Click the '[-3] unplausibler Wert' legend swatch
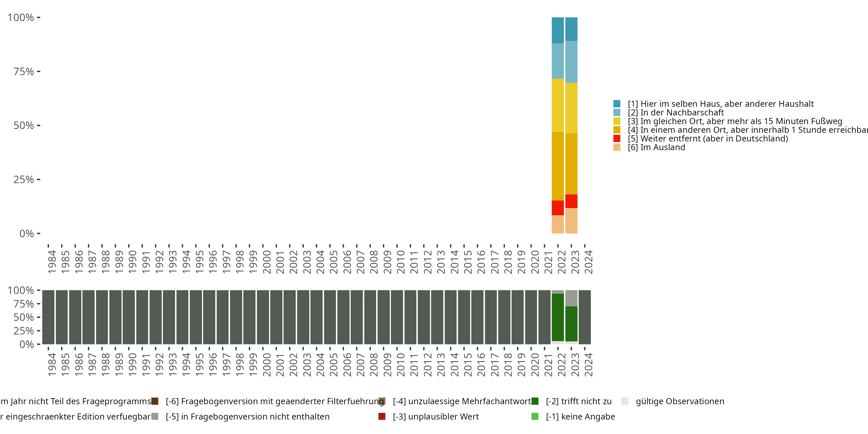The image size is (868, 434). click(382, 416)
